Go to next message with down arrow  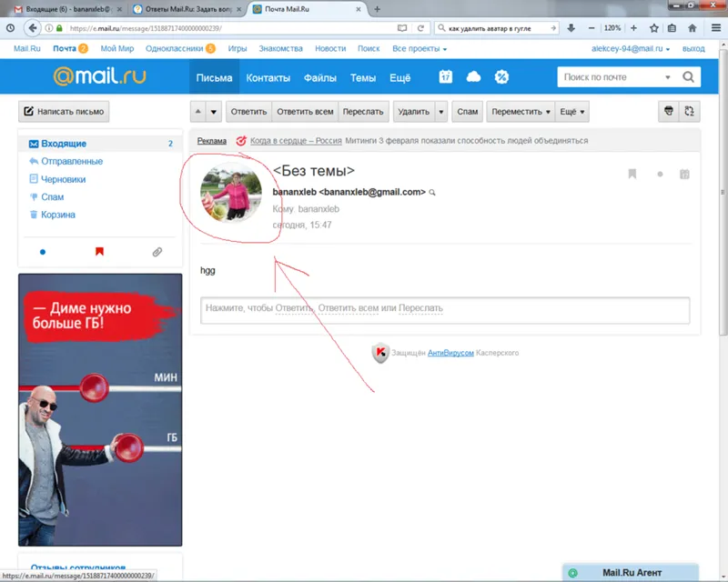click(x=214, y=112)
